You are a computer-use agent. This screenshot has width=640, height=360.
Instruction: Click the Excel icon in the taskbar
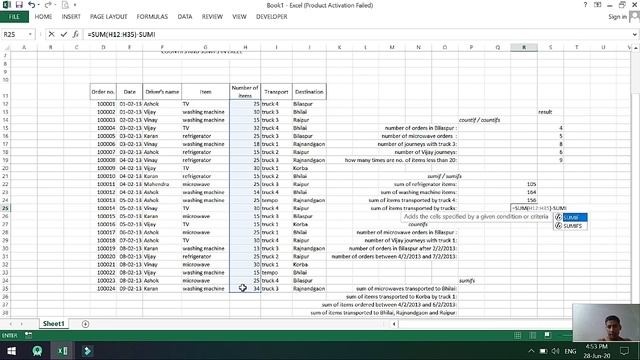point(62,351)
